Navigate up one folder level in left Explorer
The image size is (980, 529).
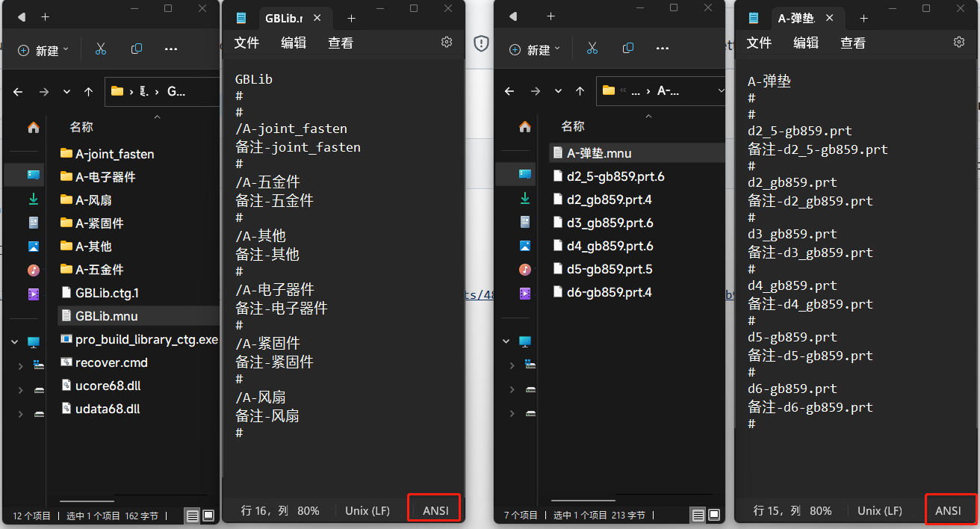(88, 91)
